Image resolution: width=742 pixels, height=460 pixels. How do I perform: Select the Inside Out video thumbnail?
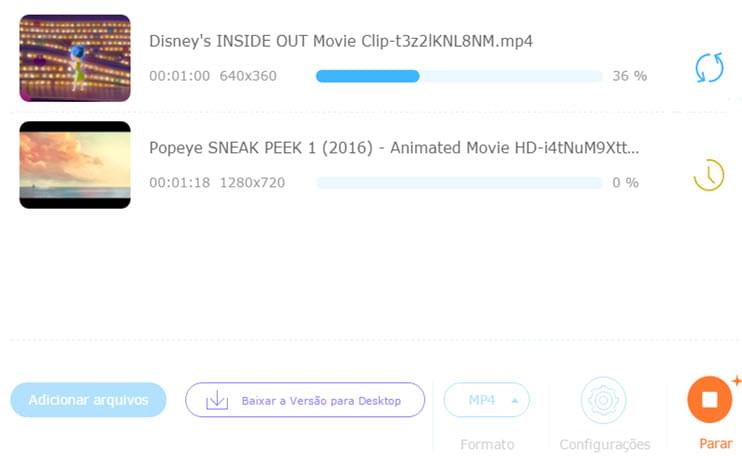coord(75,58)
